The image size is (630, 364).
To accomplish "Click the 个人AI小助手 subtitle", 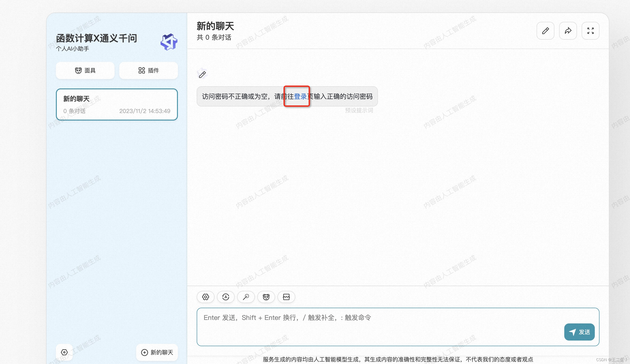I will coord(73,49).
